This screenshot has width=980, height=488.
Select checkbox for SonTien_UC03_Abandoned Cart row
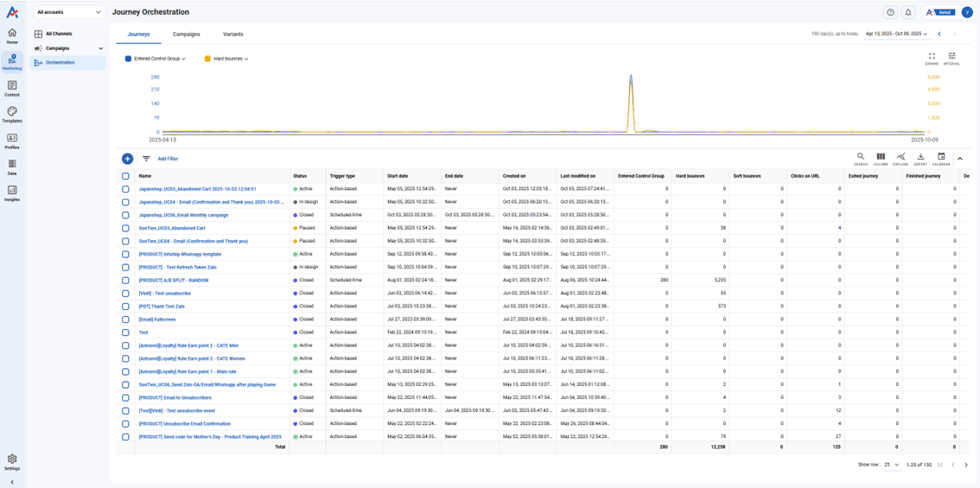pyautogui.click(x=125, y=228)
